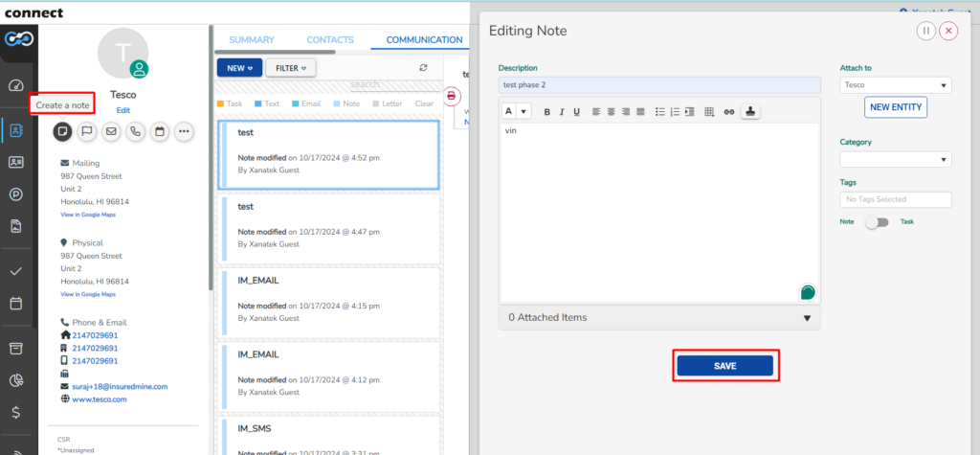
Task: Open the FILTER dropdown button
Action: click(x=291, y=68)
